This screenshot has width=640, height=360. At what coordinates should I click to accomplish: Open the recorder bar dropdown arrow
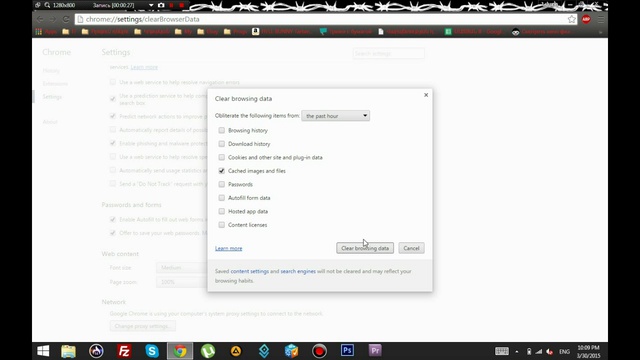point(151,5)
